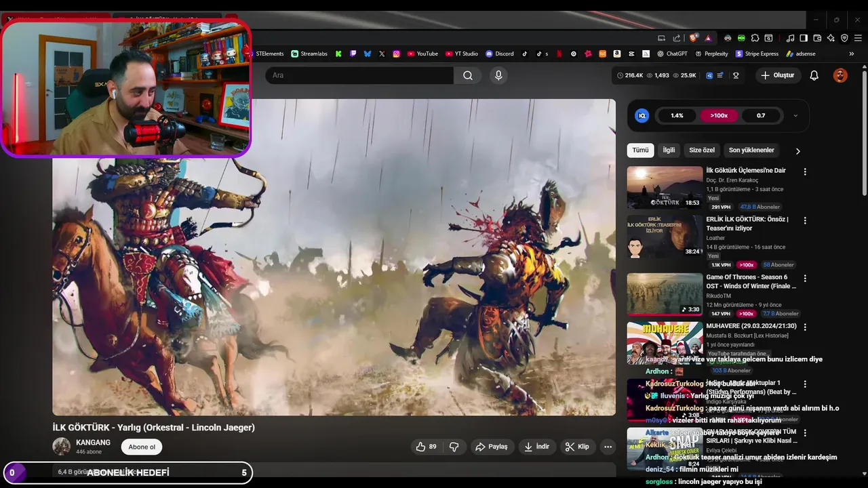Open options for Game Of Thrones OST video
The image size is (868, 488).
tap(805, 278)
